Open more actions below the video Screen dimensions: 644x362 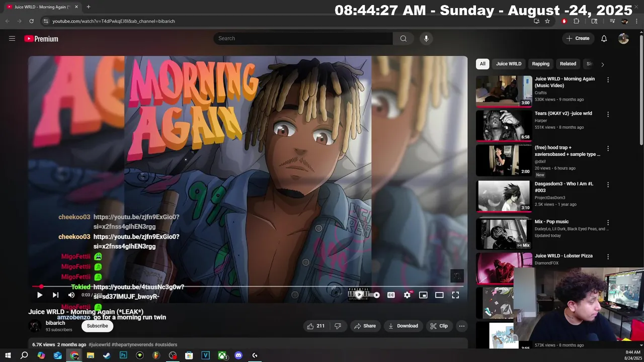(x=461, y=326)
